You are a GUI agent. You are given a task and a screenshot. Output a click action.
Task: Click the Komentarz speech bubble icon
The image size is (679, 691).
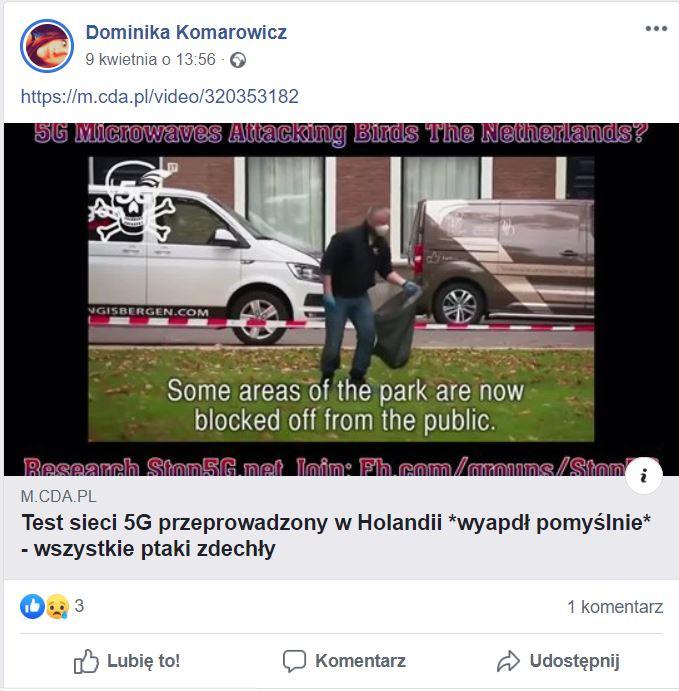(294, 661)
